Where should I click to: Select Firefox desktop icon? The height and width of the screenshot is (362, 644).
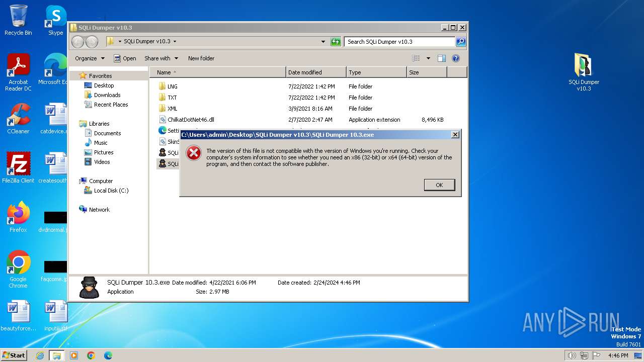coord(18,217)
